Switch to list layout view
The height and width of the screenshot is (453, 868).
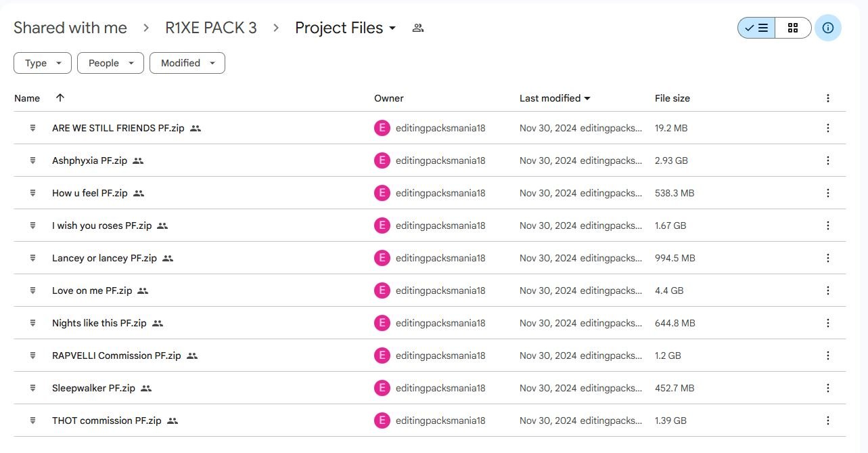click(x=756, y=28)
